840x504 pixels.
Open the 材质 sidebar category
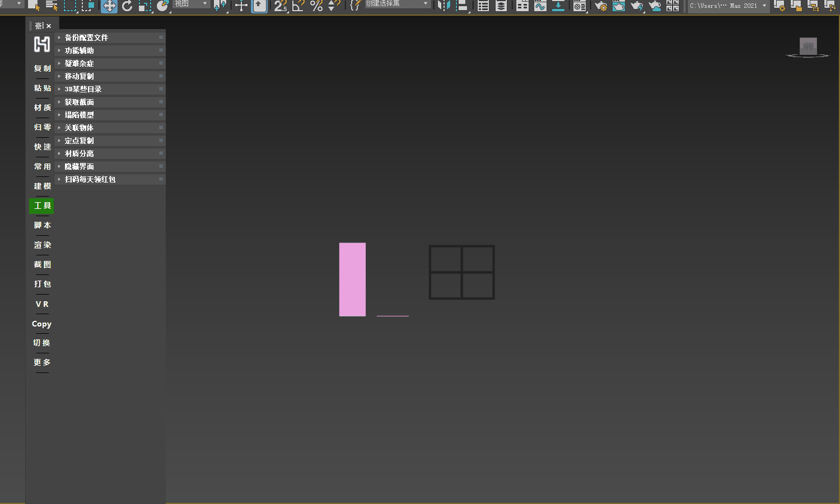42,108
